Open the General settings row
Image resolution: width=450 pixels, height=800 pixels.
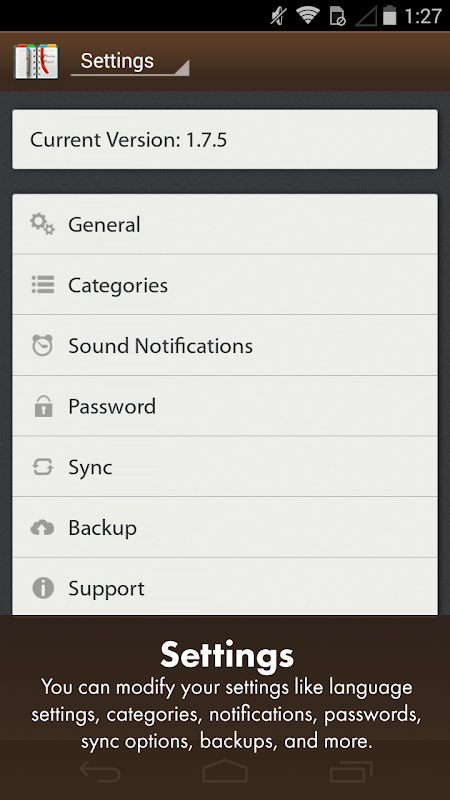click(x=225, y=224)
